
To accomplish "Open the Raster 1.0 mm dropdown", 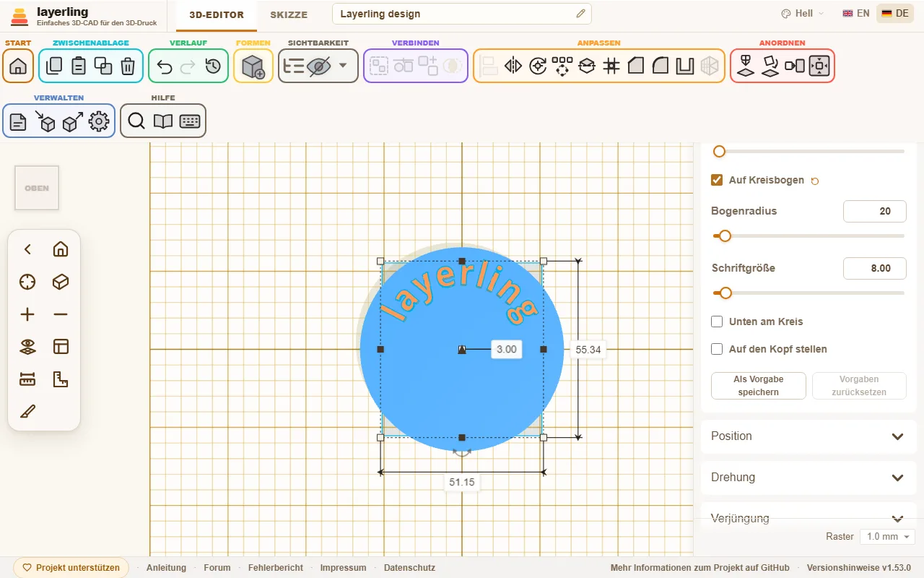I will tap(887, 537).
